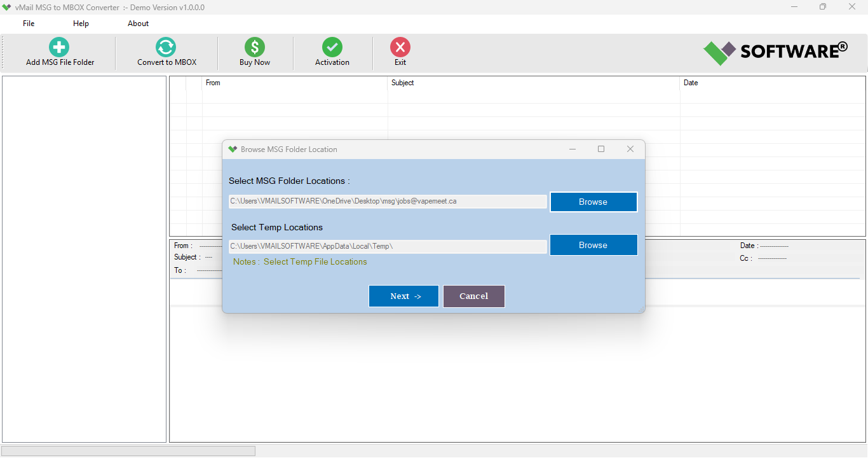Screen dimensions: 868x458
Task: Click the Temp location path field
Action: [x=388, y=246]
